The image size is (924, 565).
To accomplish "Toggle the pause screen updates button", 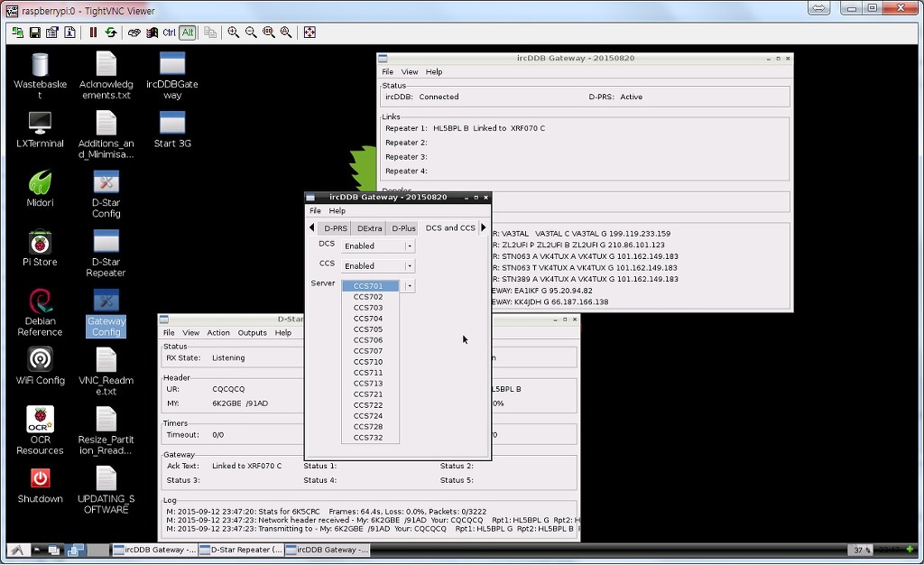I will 93,32.
